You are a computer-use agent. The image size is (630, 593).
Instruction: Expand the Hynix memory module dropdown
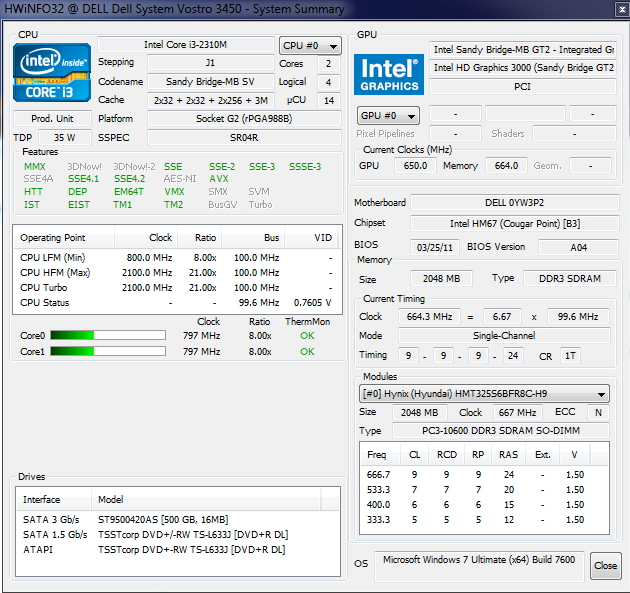coord(484,394)
